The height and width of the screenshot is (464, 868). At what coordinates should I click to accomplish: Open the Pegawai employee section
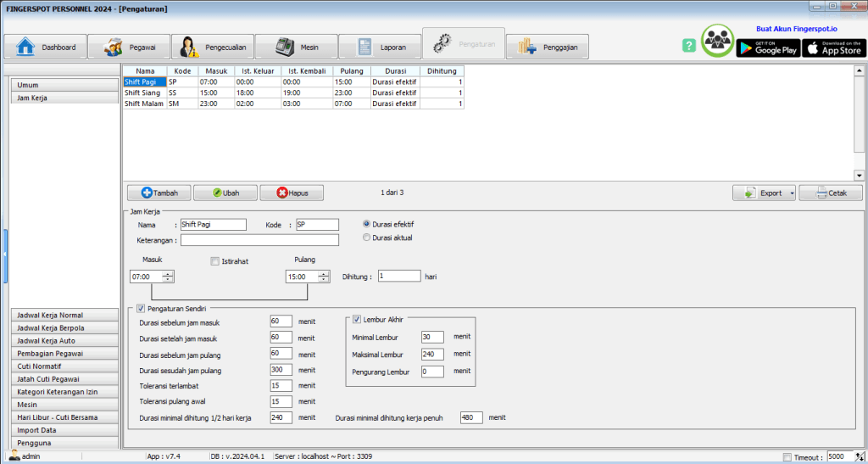pos(129,47)
